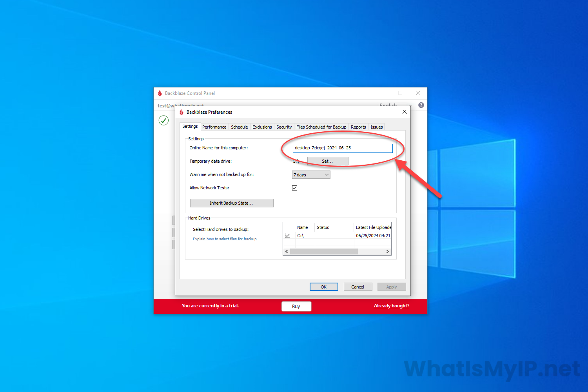The height and width of the screenshot is (392, 588).
Task: Close the Backblaze Control Panel window
Action: pos(418,93)
